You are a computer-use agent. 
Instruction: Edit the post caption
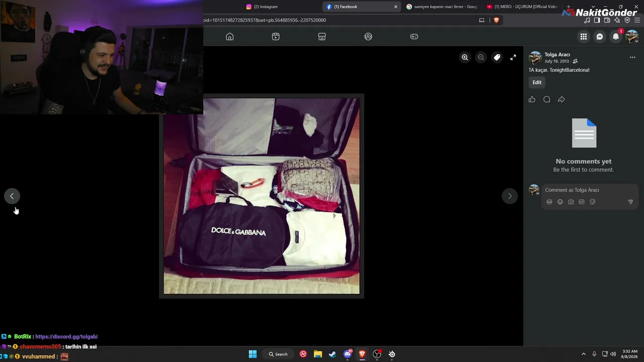pyautogui.click(x=537, y=82)
